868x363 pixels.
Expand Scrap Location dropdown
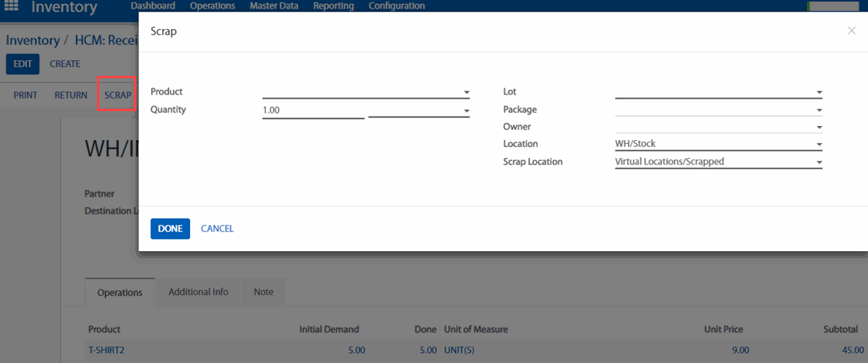click(819, 163)
